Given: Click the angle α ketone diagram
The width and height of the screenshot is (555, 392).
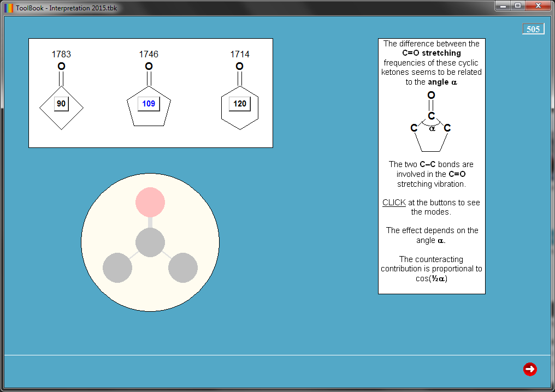Looking at the screenshot, I should (431, 122).
